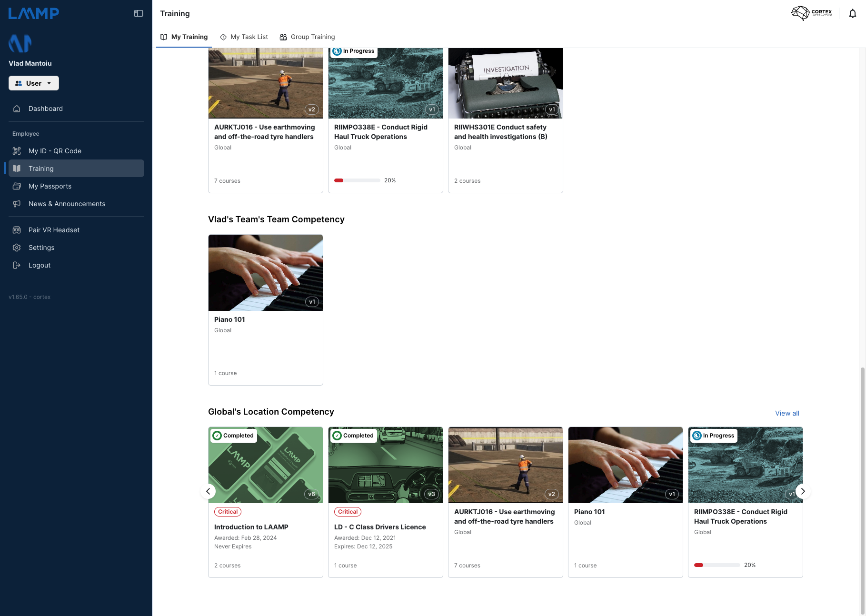
Task: Click the Logout icon
Action: pos(17,265)
